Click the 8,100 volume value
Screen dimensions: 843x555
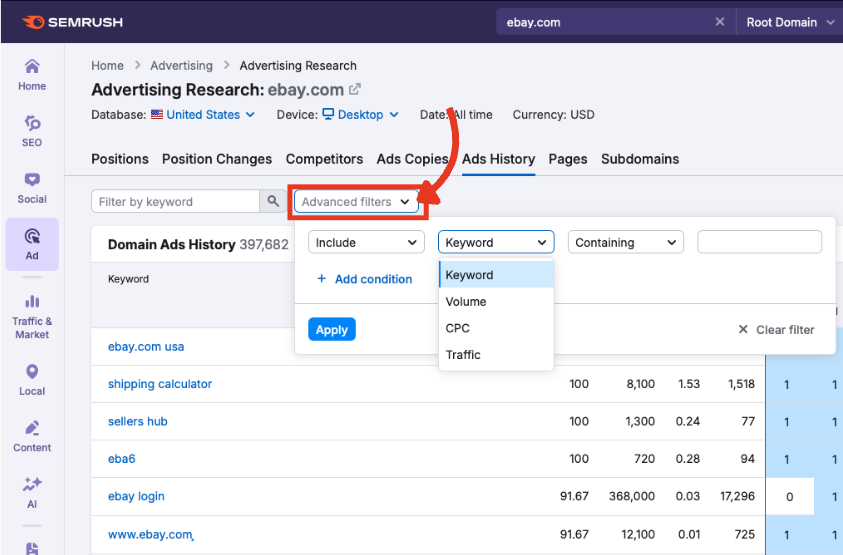[x=640, y=384]
